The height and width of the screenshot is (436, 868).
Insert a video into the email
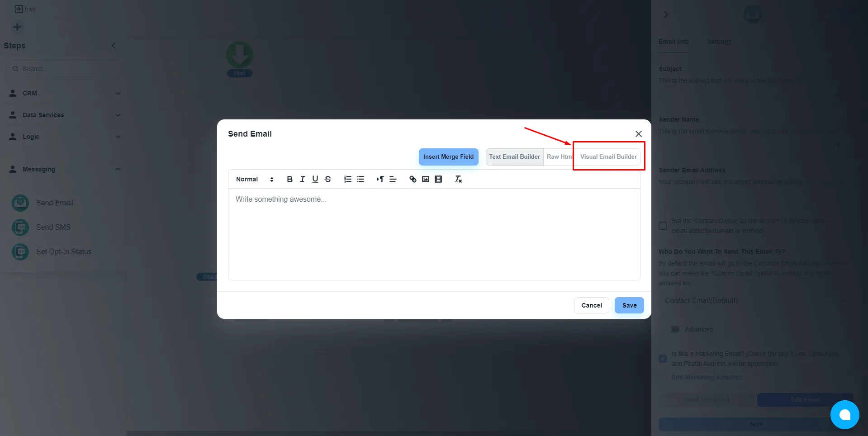pos(438,179)
